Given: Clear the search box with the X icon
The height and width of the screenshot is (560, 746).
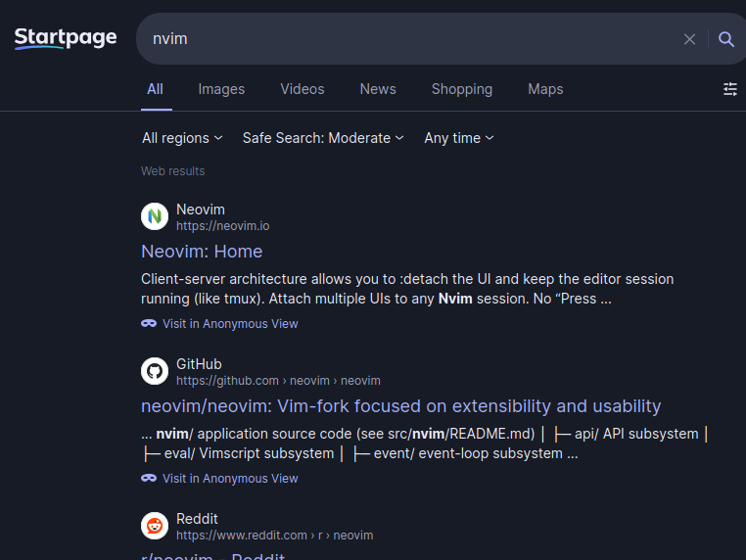Looking at the screenshot, I should point(689,39).
